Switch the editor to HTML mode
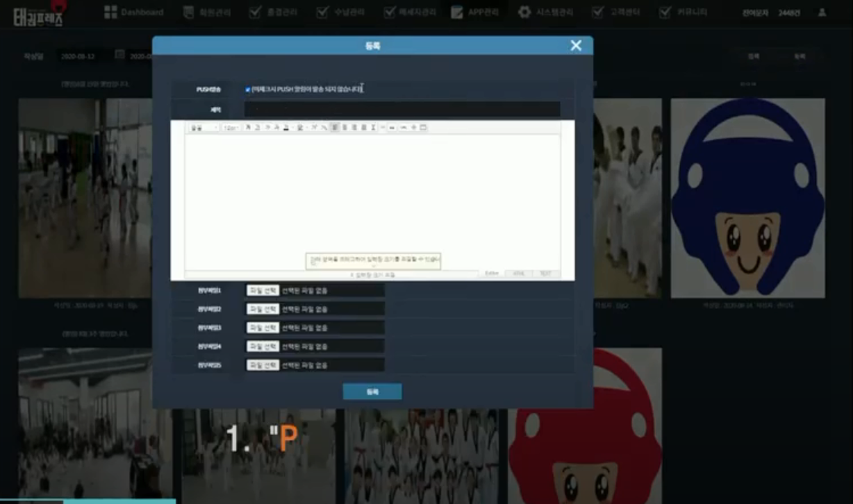 pos(518,274)
